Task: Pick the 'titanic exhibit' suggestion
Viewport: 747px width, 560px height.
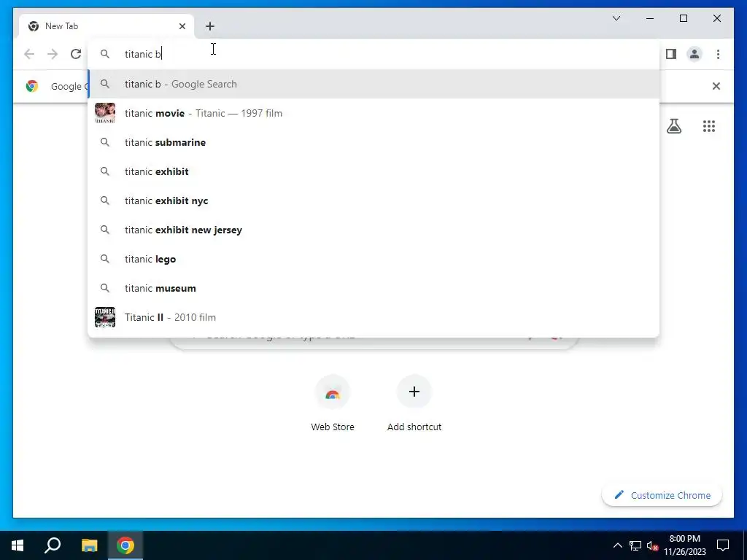Action: pos(374,171)
